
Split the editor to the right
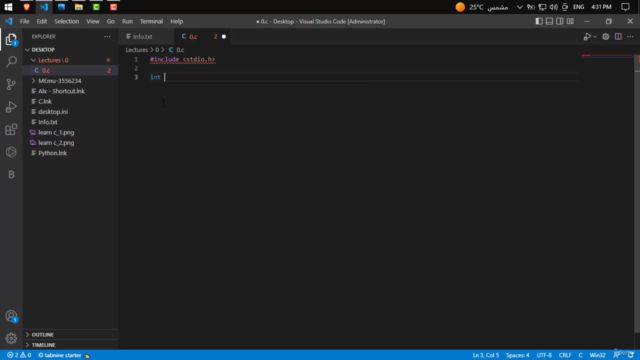[618, 37]
